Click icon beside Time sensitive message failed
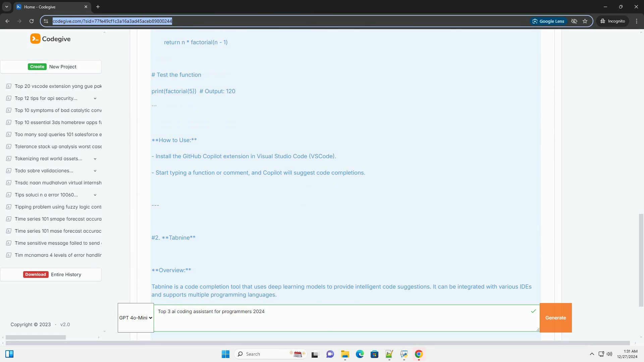 (9, 243)
